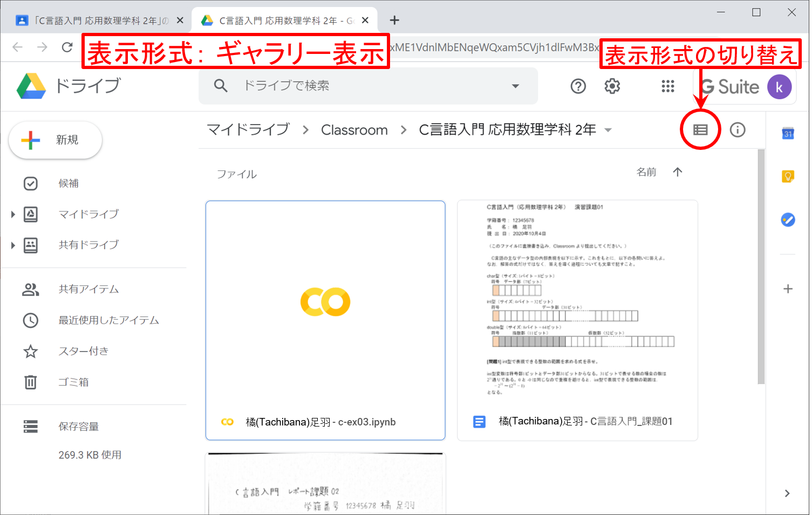Click C言語入門 応用数理学科 2年 breadcrumb
Viewport: 812px width, 515px height.
click(x=508, y=129)
